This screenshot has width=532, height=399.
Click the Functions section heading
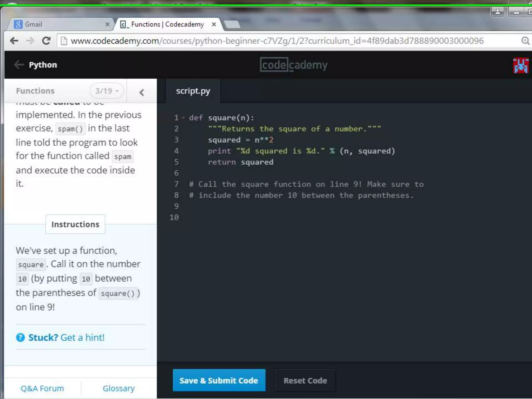pyautogui.click(x=35, y=91)
